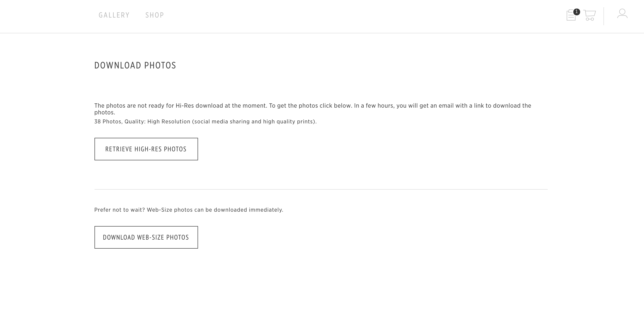Click the Retrieve High-Res Photos button
644x313 pixels.
coord(146,149)
